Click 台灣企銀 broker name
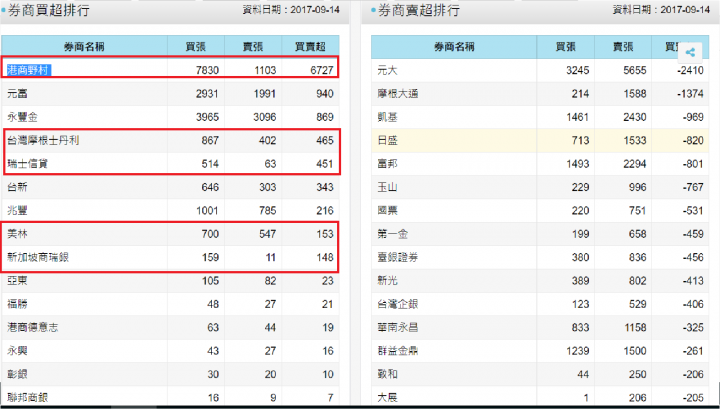Screen dimensions: 720x410 pyautogui.click(x=398, y=304)
